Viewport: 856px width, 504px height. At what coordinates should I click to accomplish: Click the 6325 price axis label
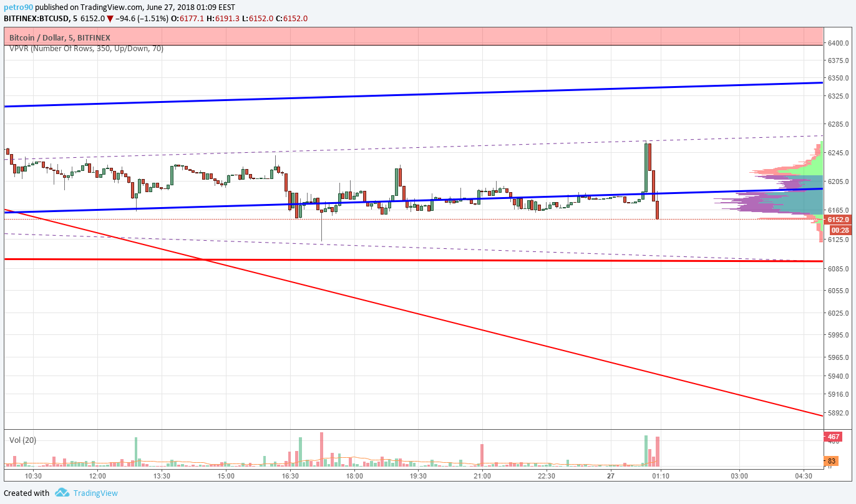click(x=839, y=96)
